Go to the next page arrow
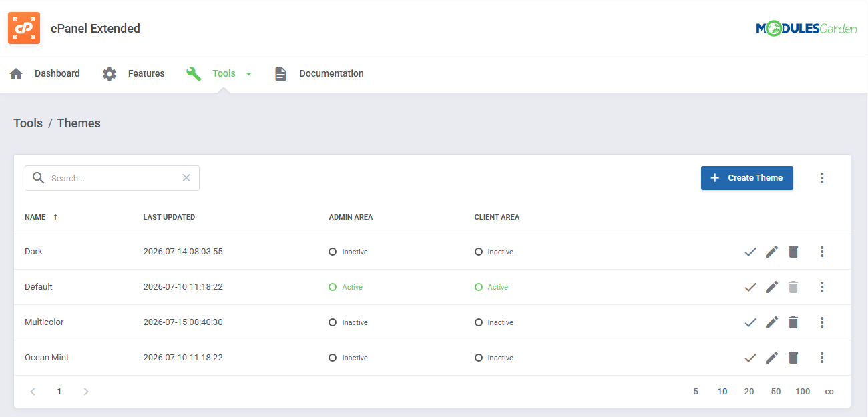 (x=86, y=392)
